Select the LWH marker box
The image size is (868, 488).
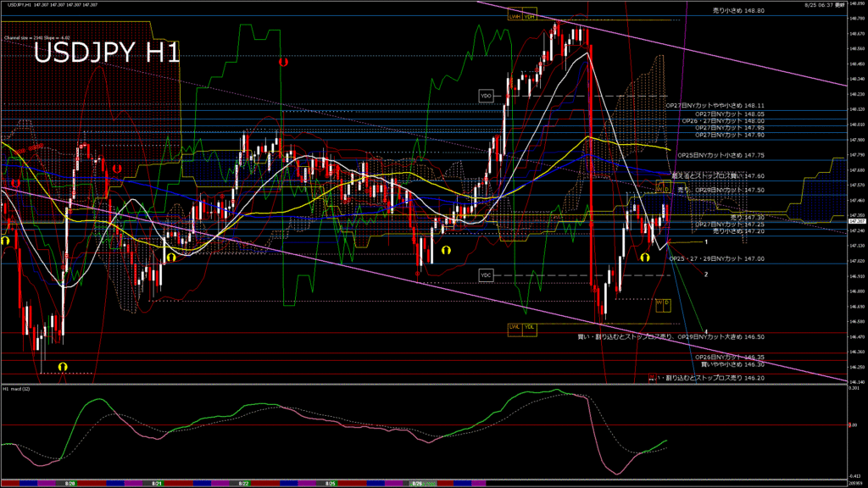(515, 16)
